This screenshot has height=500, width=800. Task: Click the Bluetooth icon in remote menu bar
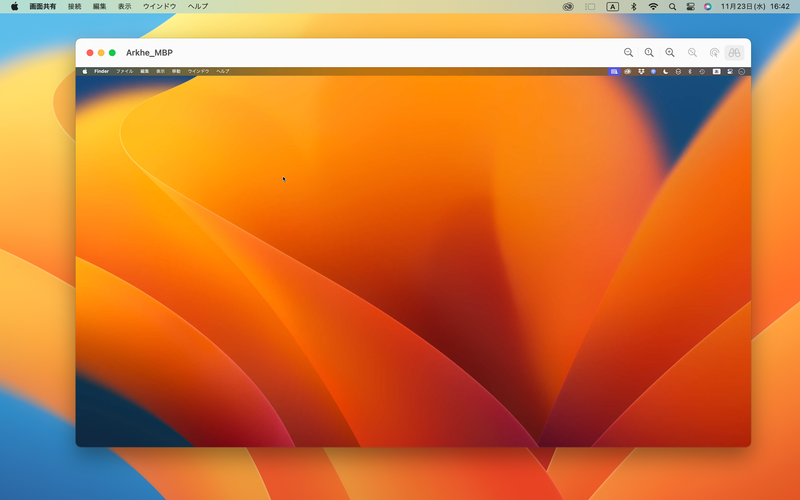click(690, 71)
